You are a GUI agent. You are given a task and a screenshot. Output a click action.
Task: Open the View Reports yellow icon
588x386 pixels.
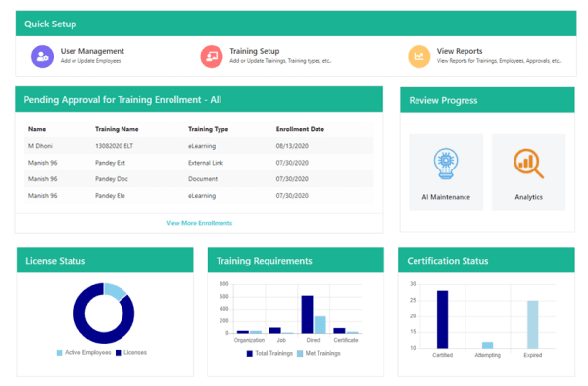[x=418, y=57]
